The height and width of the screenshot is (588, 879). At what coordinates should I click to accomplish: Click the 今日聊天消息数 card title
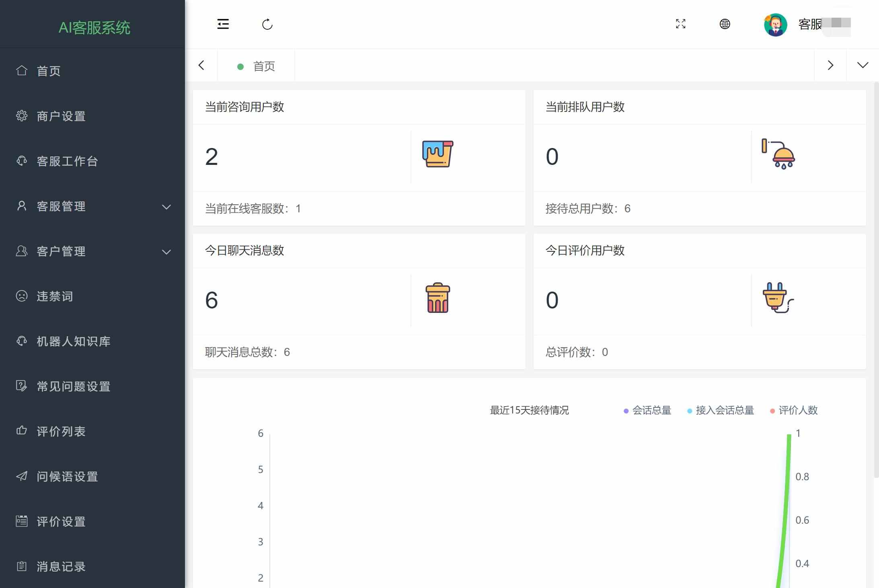(244, 251)
